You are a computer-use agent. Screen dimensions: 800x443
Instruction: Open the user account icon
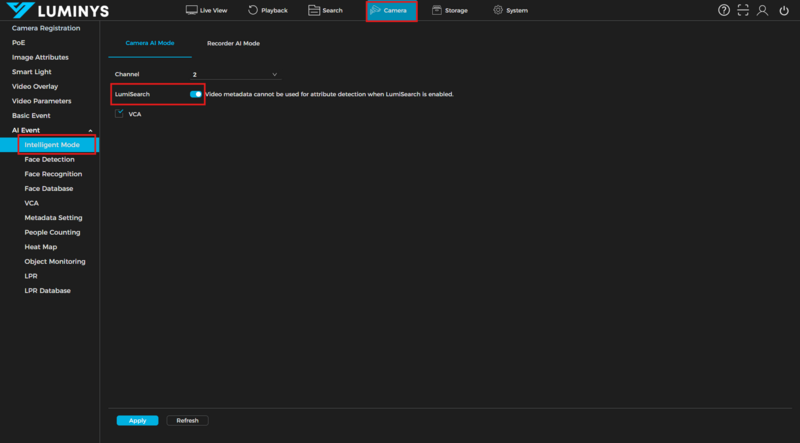(762, 10)
